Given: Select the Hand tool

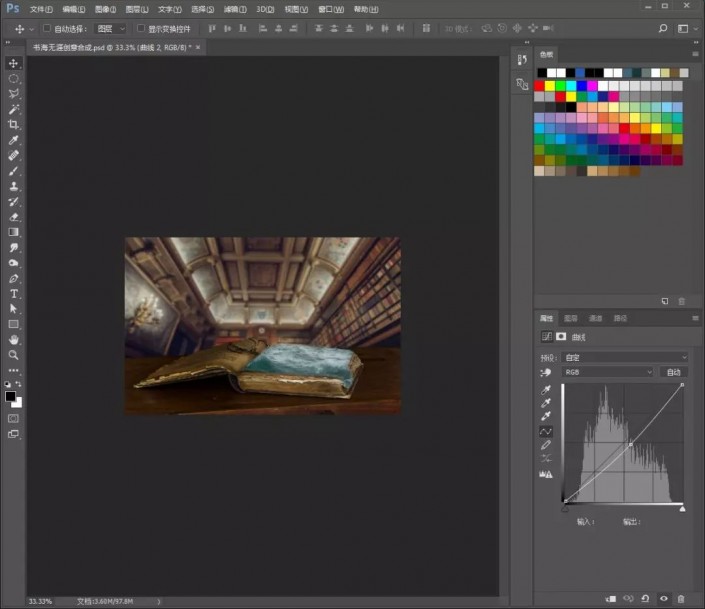Looking at the screenshot, I should pyautogui.click(x=13, y=340).
